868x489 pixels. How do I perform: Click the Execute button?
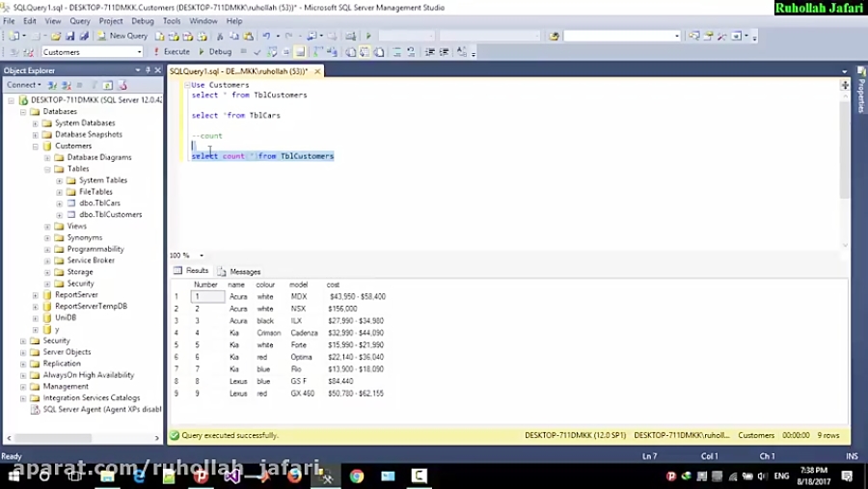point(173,51)
